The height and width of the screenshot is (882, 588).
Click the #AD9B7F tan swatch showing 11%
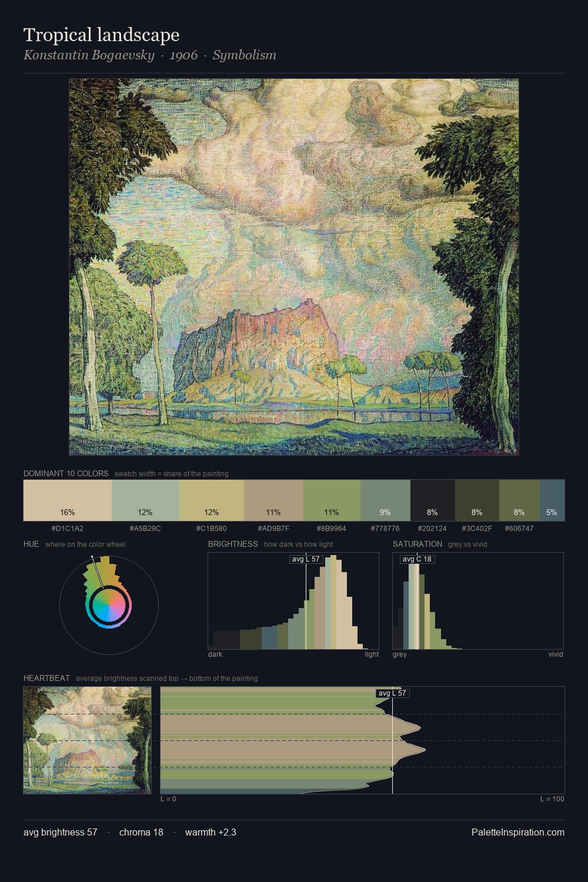[273, 500]
